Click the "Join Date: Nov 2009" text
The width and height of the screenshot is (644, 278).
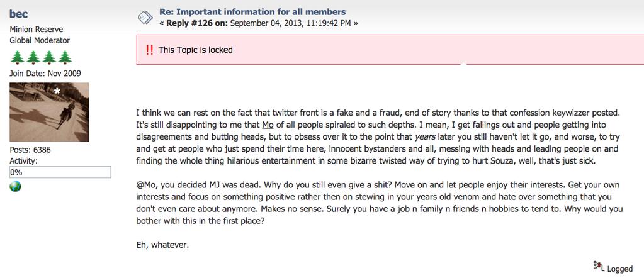(x=45, y=74)
